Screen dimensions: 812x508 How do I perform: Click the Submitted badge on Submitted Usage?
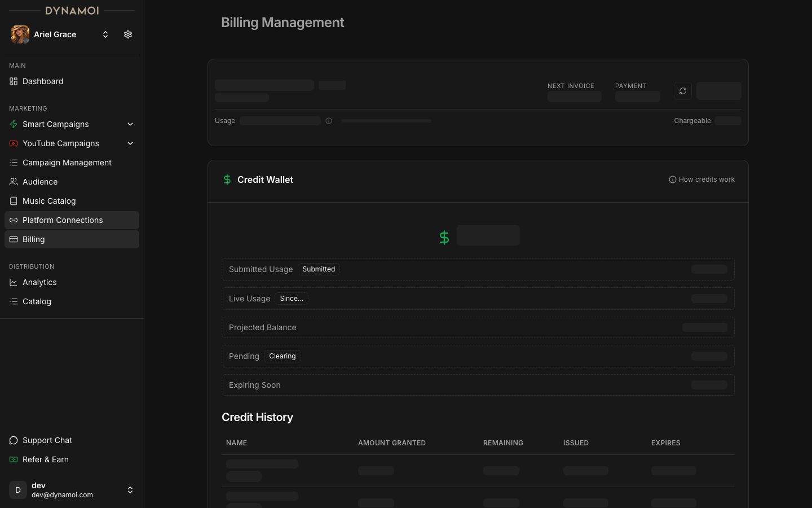point(319,269)
